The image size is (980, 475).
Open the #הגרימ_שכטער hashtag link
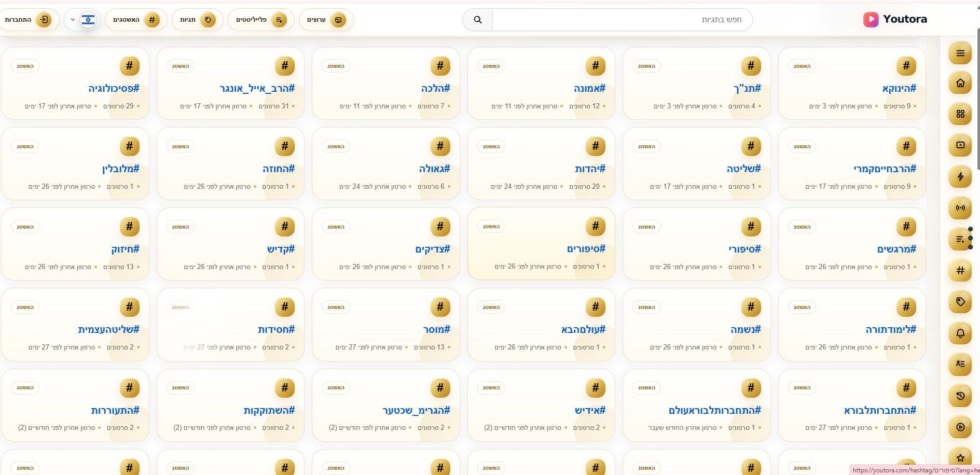tap(416, 411)
